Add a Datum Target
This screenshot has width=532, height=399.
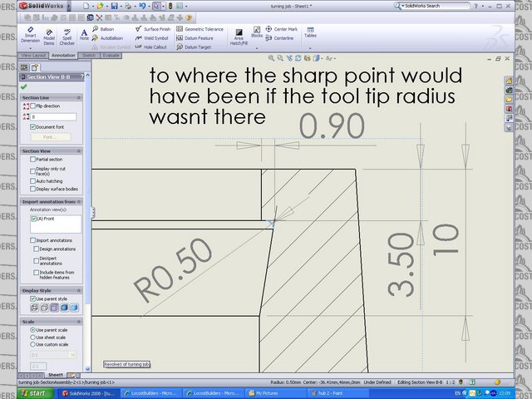(194, 47)
